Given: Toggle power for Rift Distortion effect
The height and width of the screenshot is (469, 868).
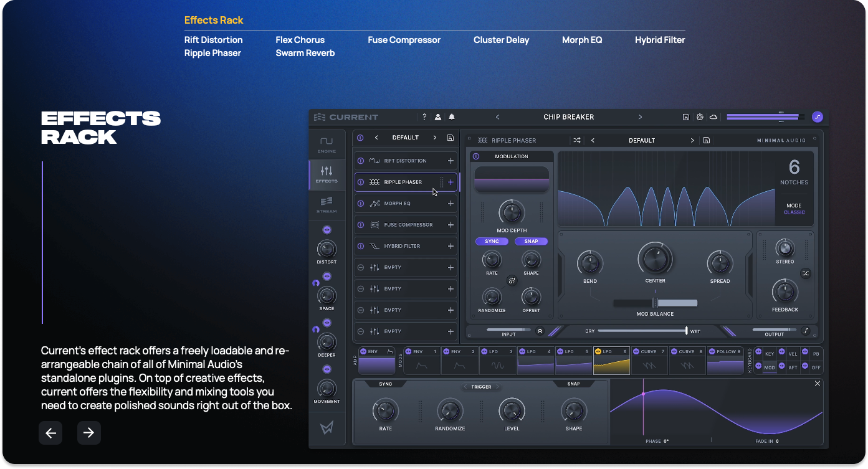Looking at the screenshot, I should (361, 161).
